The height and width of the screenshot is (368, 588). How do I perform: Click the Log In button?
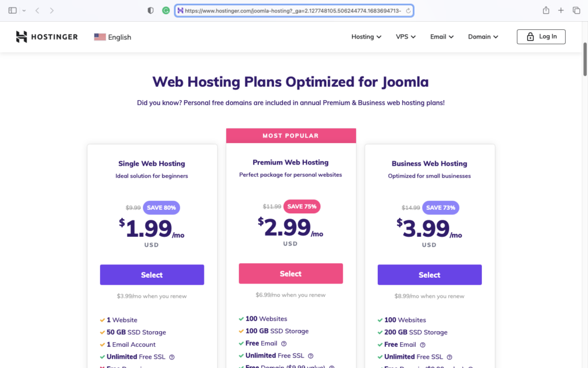541,37
